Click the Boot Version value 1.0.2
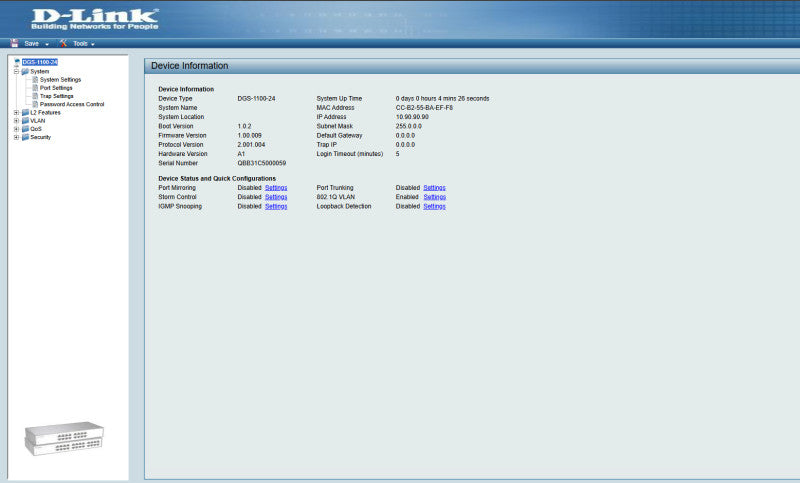 click(x=244, y=126)
